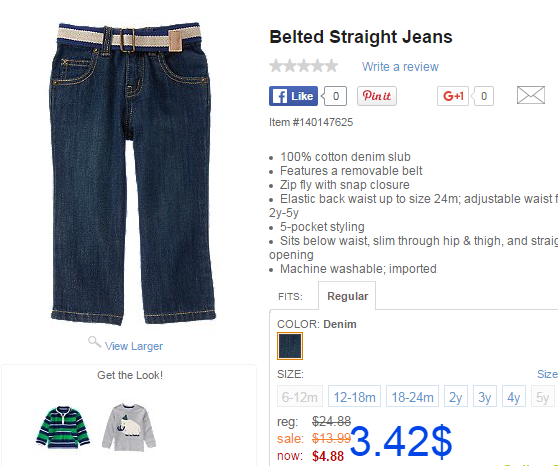
Task: Select the Denim color swatch
Action: click(290, 346)
